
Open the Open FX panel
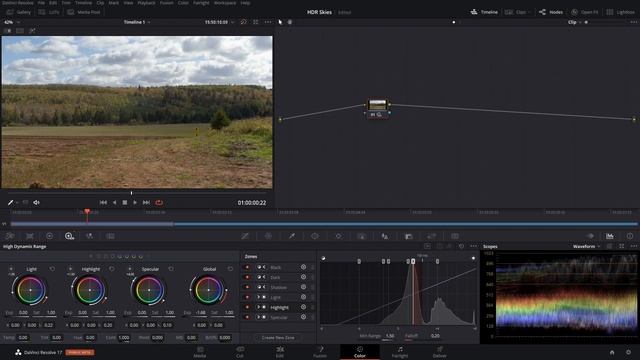coord(585,12)
